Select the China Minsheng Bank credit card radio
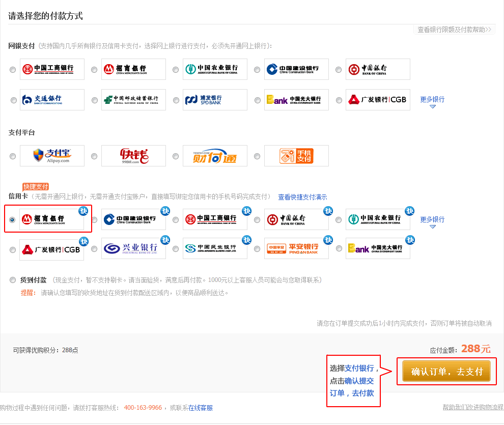This screenshot has height=425, width=504. [176, 249]
